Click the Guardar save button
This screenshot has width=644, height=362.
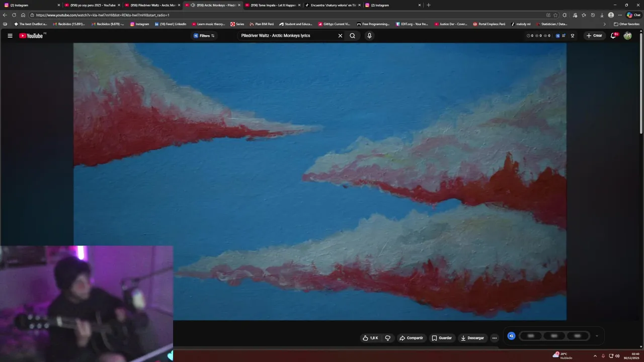[x=442, y=338]
